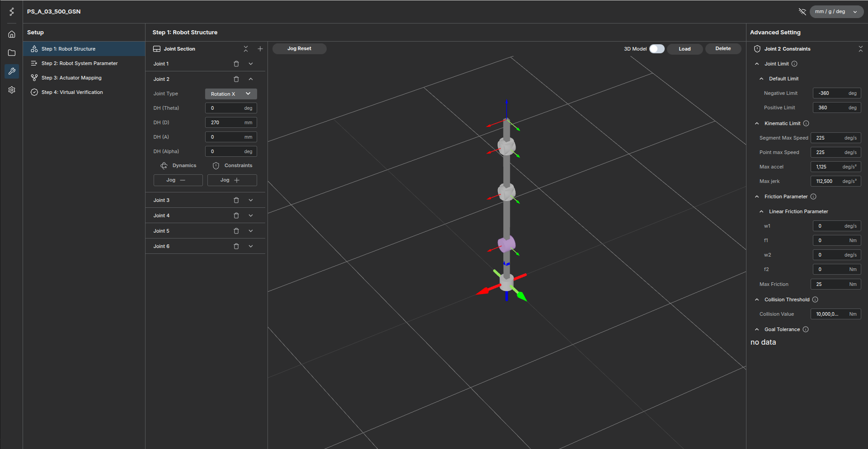This screenshot has height=449, width=868.
Task: Open the Joint Type Rotation X dropdown
Action: [x=231, y=94]
